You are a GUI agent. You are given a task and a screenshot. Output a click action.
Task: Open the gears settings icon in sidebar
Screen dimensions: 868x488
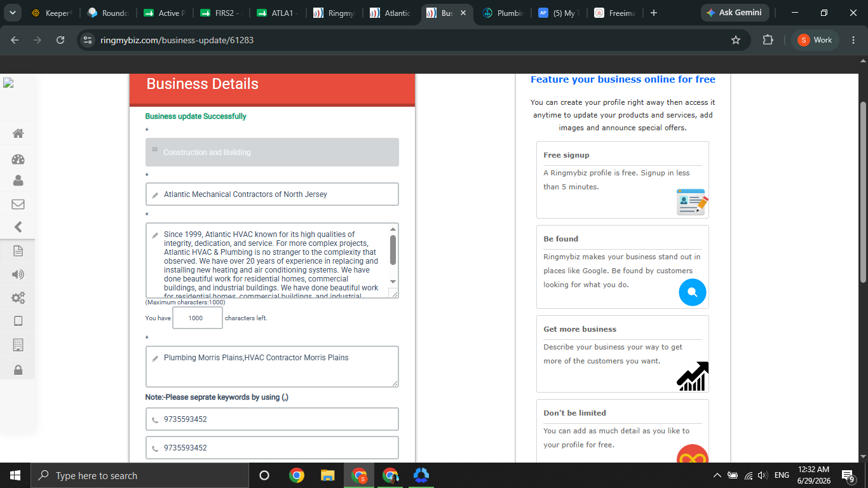click(x=18, y=297)
